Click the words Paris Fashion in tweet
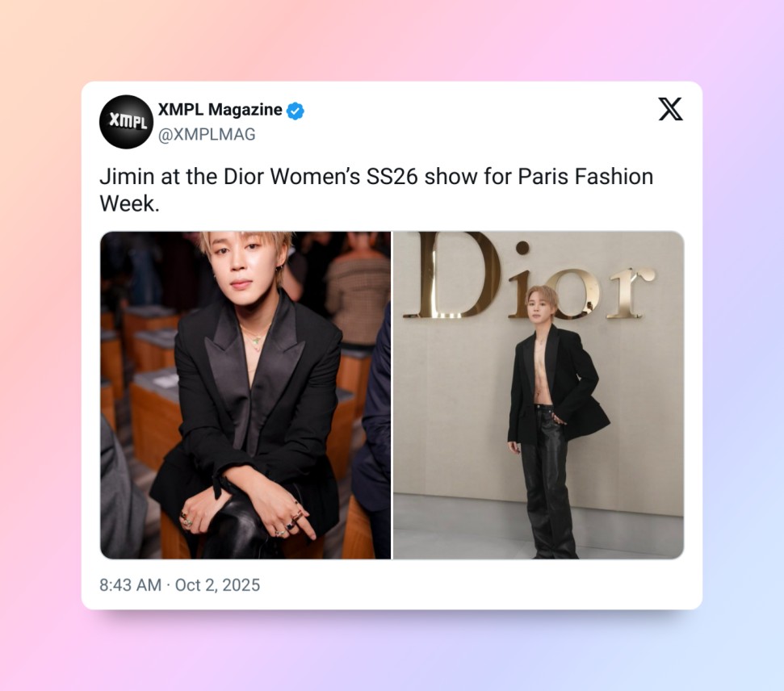Viewport: 784px width, 691px height. (x=585, y=177)
